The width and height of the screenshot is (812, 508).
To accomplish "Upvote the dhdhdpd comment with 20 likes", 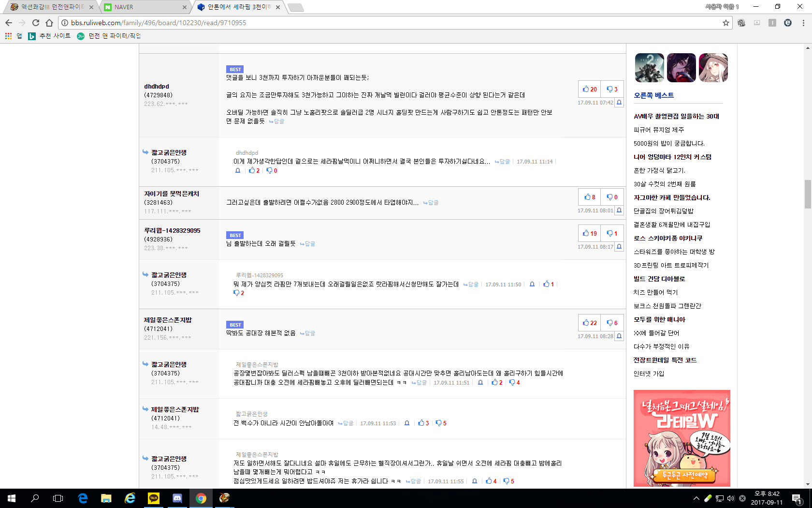I will pyautogui.click(x=590, y=89).
